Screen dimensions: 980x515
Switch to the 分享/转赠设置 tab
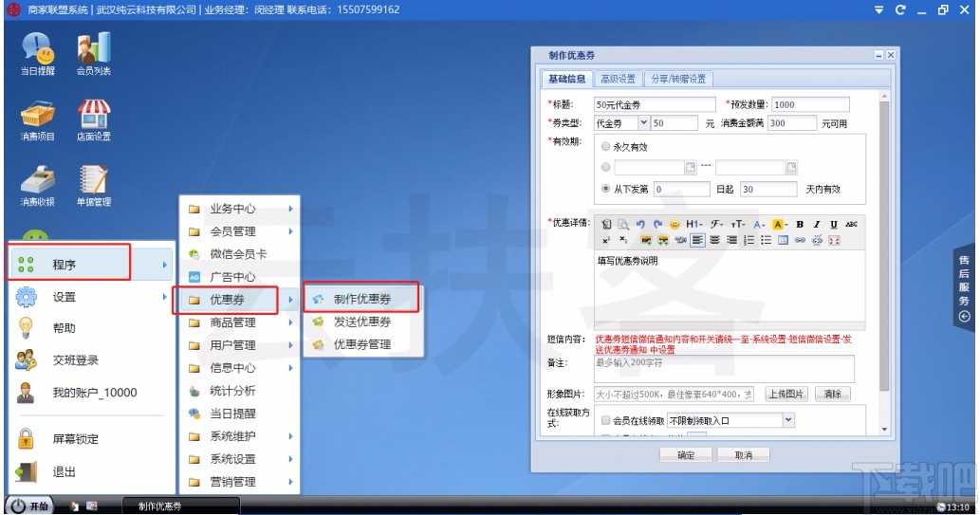click(x=678, y=79)
